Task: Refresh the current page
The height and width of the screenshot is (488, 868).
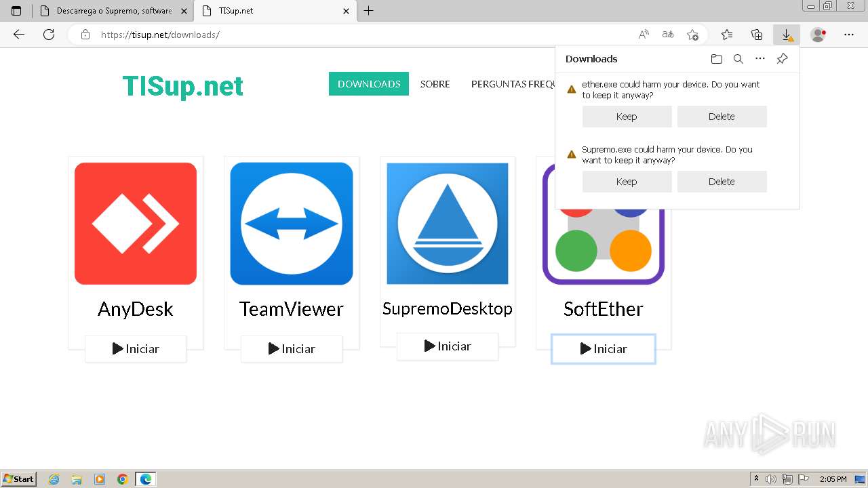Action: click(49, 35)
